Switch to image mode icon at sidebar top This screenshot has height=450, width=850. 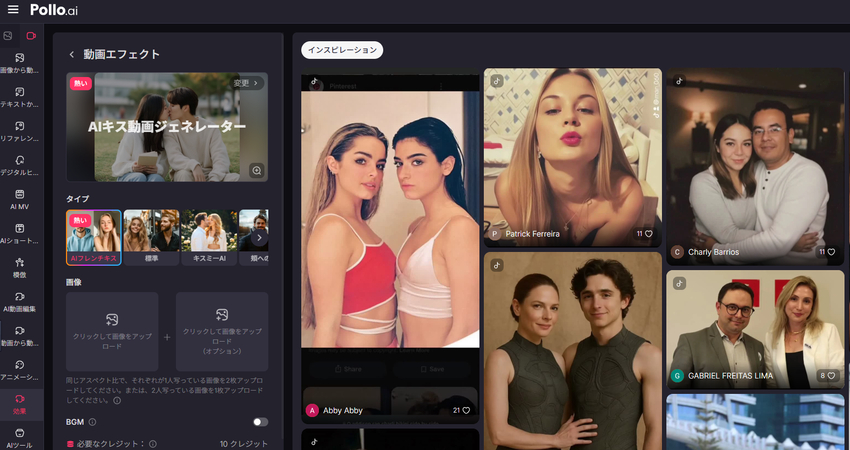click(x=9, y=36)
